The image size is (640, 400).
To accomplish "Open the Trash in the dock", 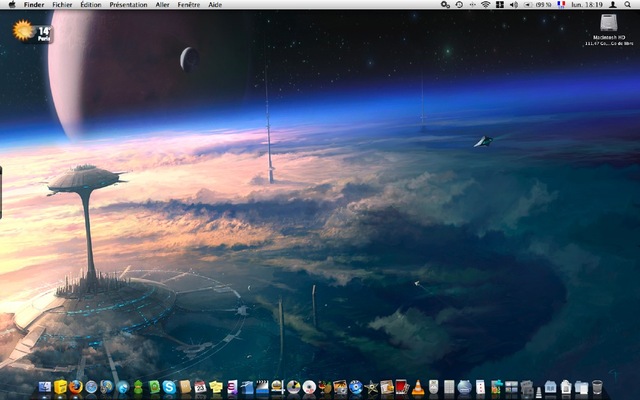I will 597,387.
